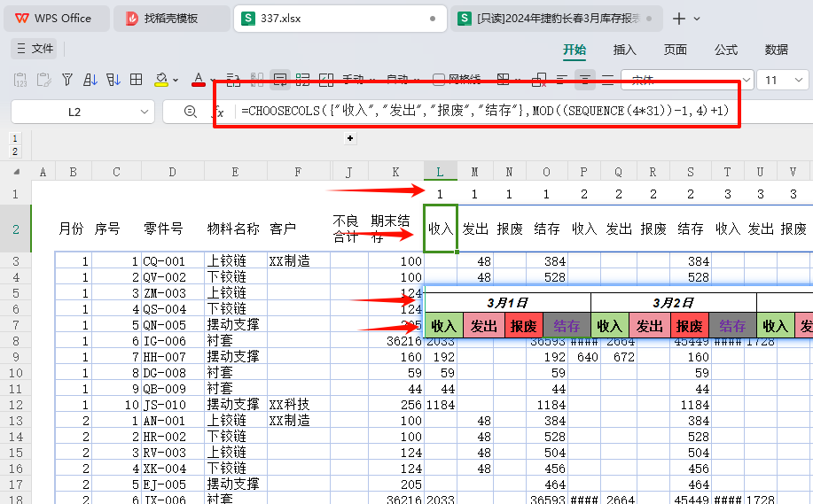Image resolution: width=813 pixels, height=504 pixels.
Task: Sort ascending with the A-down arrow icon
Action: (x=90, y=80)
